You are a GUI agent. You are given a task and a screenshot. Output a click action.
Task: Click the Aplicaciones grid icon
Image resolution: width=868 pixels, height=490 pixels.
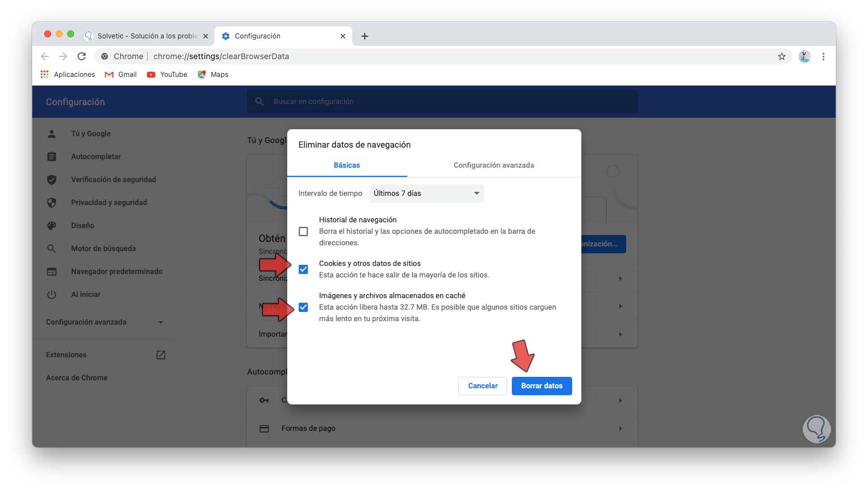pyautogui.click(x=44, y=74)
